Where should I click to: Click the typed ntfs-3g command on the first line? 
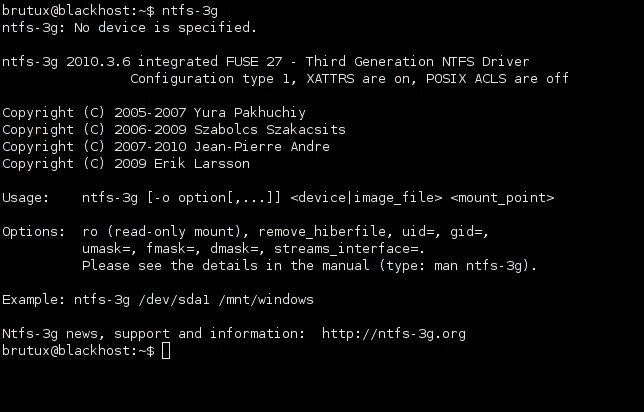[x=190, y=11]
